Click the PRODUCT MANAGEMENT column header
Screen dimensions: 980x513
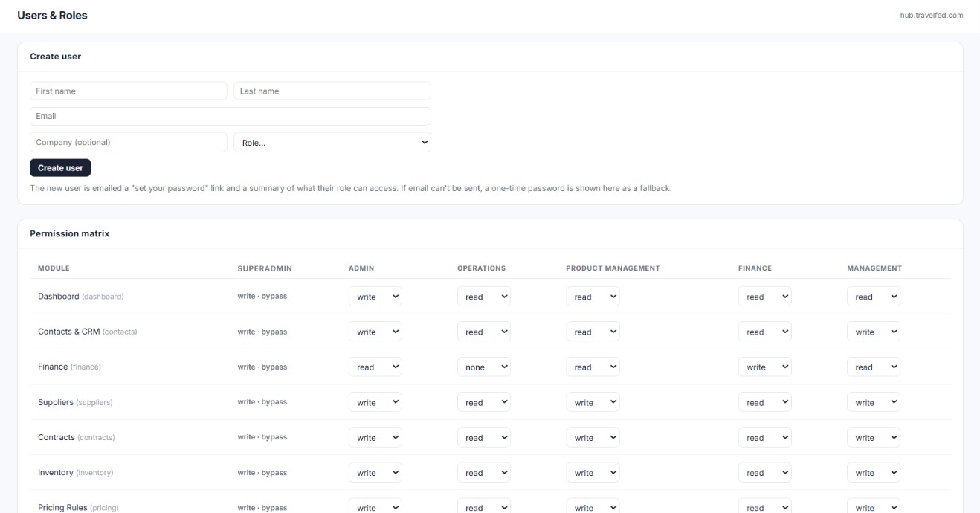pos(613,268)
